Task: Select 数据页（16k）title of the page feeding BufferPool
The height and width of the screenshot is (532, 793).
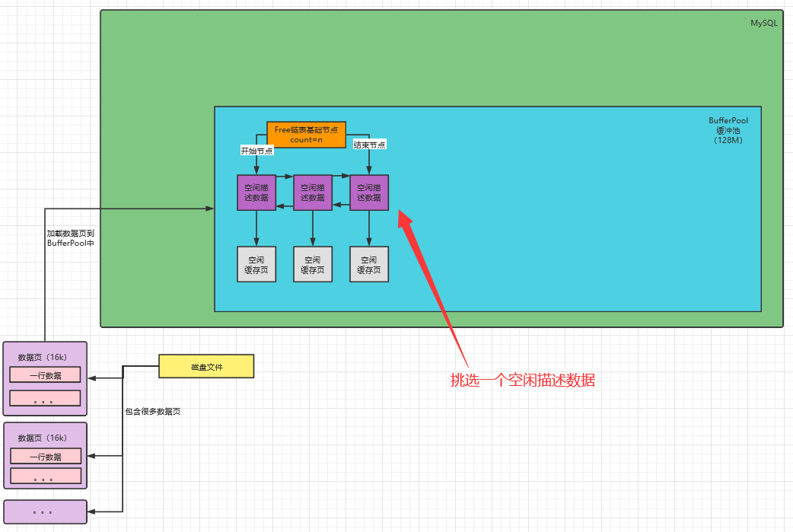Action: pos(43,357)
